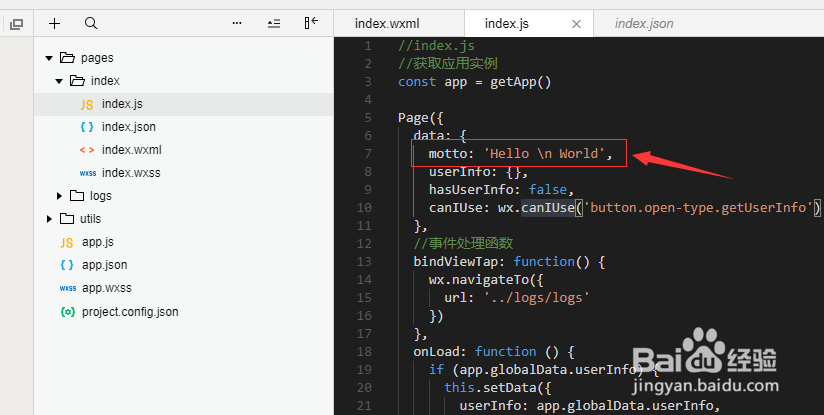The height and width of the screenshot is (415, 824).
Task: Click line number 12 in the gutter
Action: coord(364,243)
